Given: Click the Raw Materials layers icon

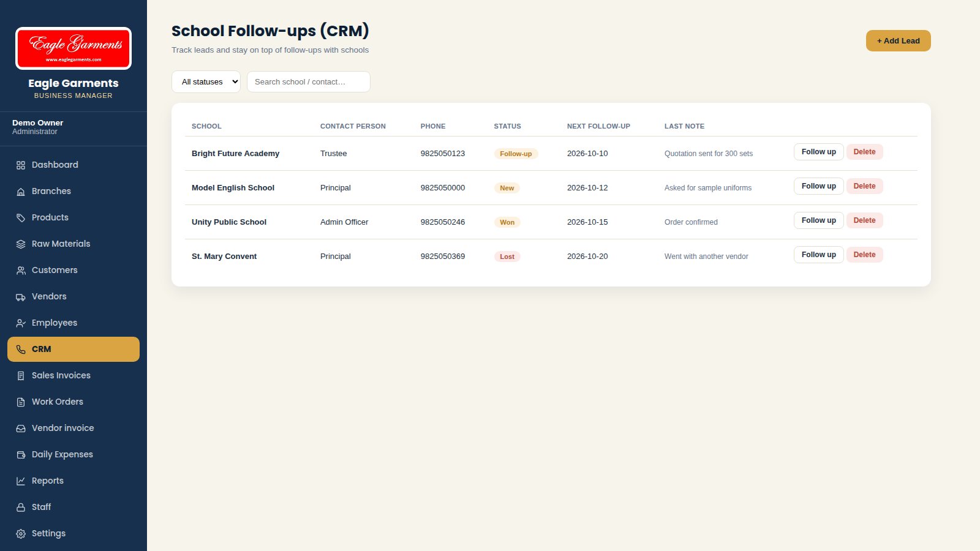Looking at the screenshot, I should (21, 244).
